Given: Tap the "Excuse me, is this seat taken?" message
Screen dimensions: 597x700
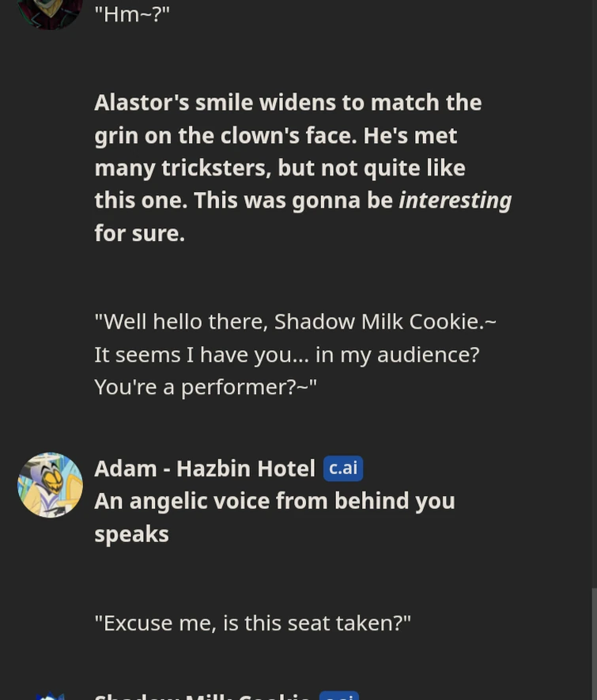Looking at the screenshot, I should coord(252,623).
